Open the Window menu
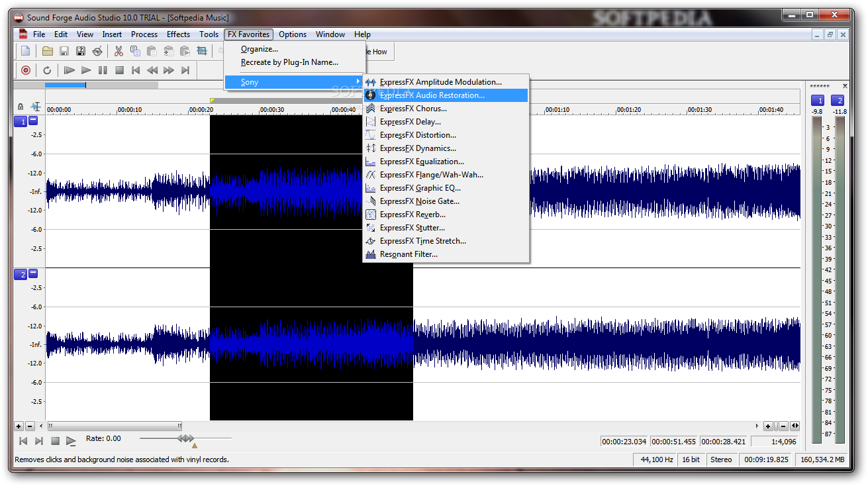 coord(330,34)
